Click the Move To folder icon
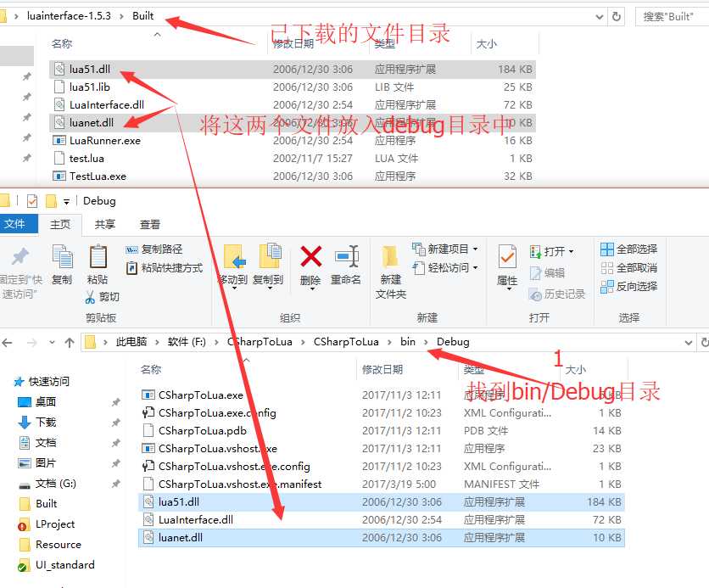 (x=235, y=256)
